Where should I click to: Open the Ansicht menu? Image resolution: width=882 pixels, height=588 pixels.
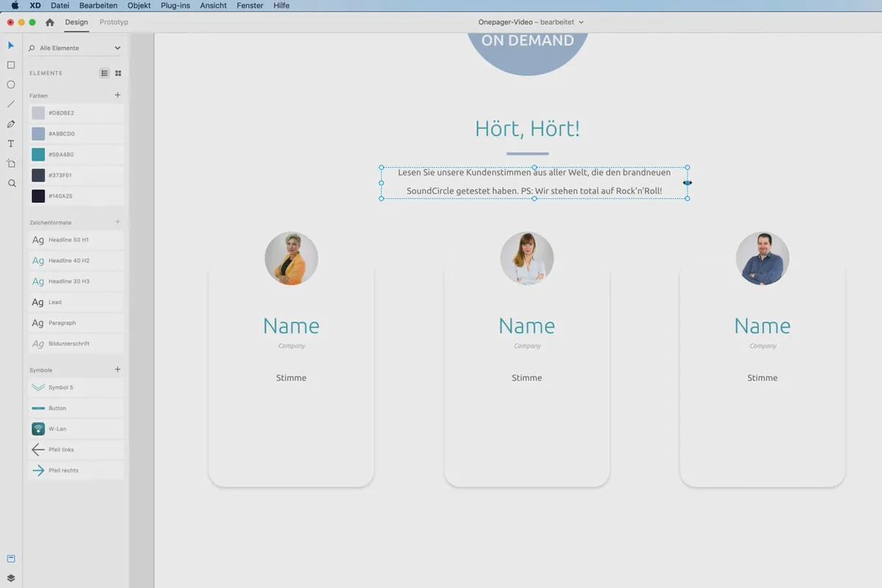click(x=213, y=5)
